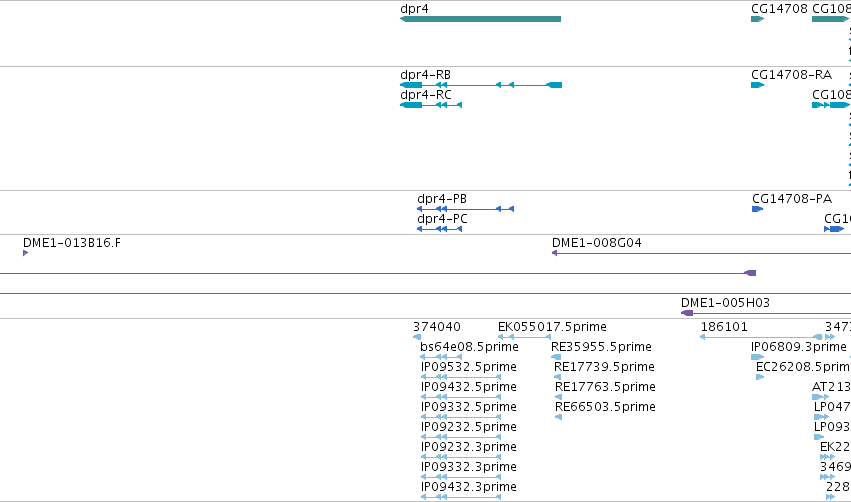This screenshot has height=502, width=851.
Task: Click the RE66503.5prime EST arrow
Action: (x=558, y=417)
